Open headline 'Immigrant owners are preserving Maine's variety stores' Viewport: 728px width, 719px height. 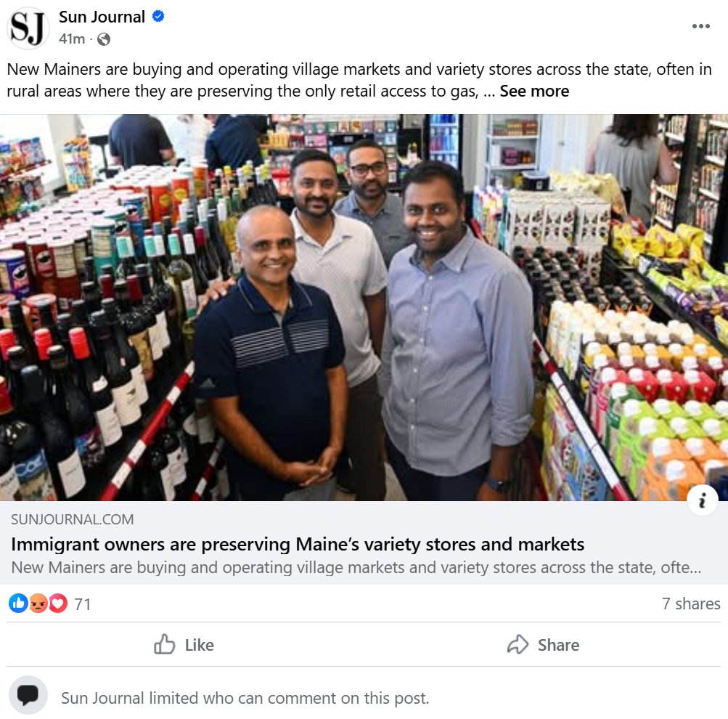tap(298, 544)
